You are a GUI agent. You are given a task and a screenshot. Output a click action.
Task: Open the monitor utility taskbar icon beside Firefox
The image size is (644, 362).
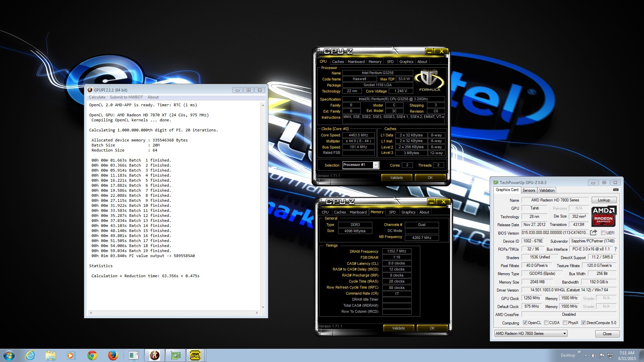pos(133,355)
